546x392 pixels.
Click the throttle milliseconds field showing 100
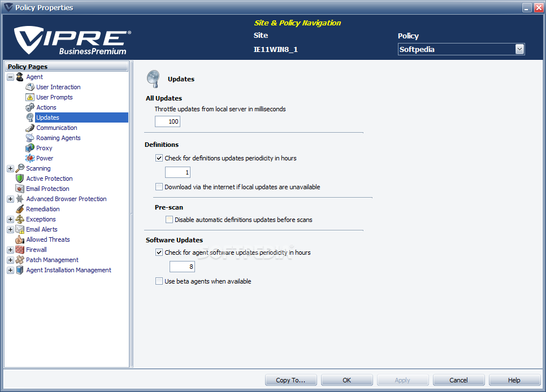(x=167, y=121)
